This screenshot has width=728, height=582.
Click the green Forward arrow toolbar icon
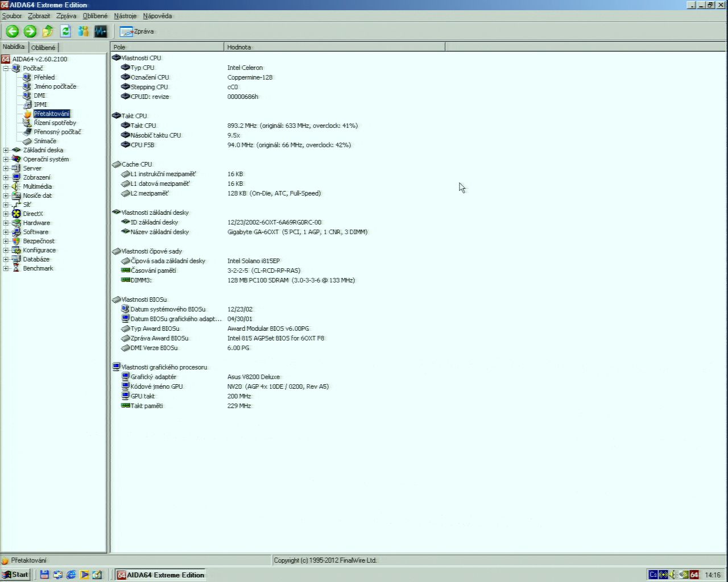pyautogui.click(x=30, y=31)
